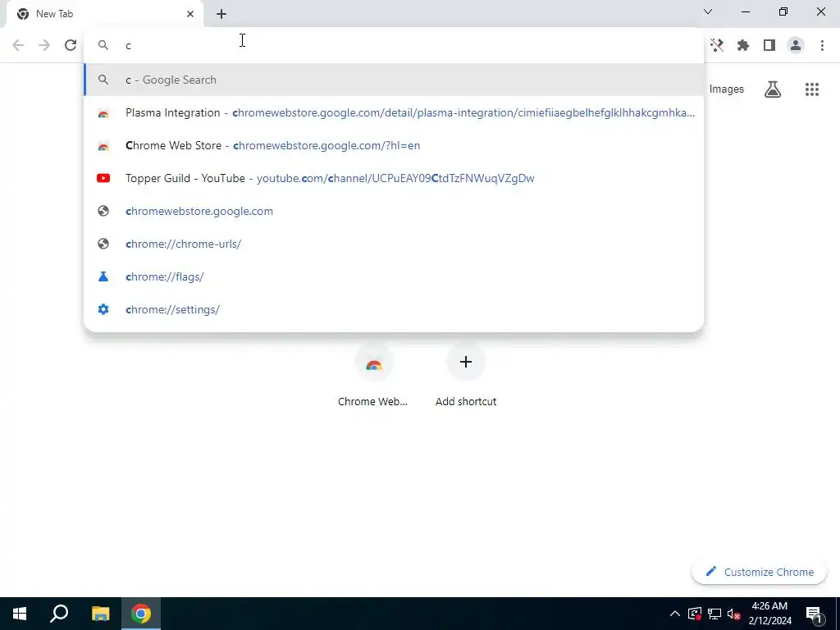Viewport: 840px width, 630px height.
Task: Click the forward navigation arrow
Action: (44, 45)
